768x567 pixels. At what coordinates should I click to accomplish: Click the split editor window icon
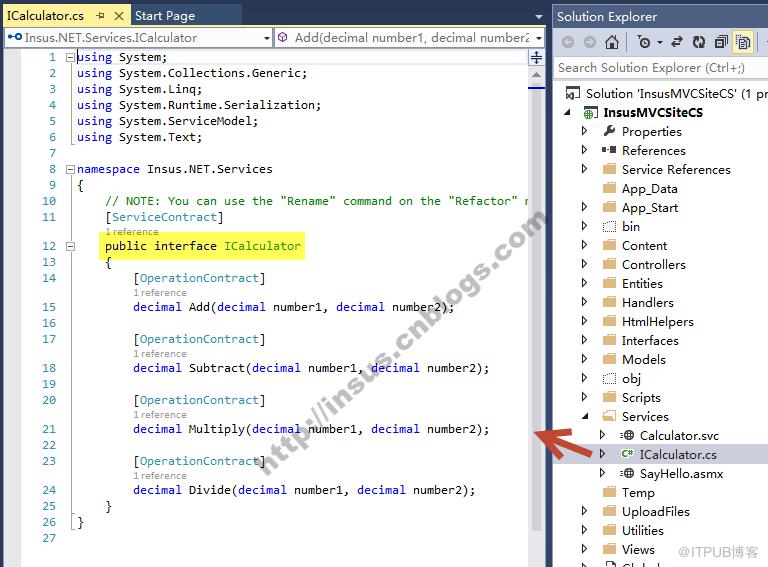(536, 58)
